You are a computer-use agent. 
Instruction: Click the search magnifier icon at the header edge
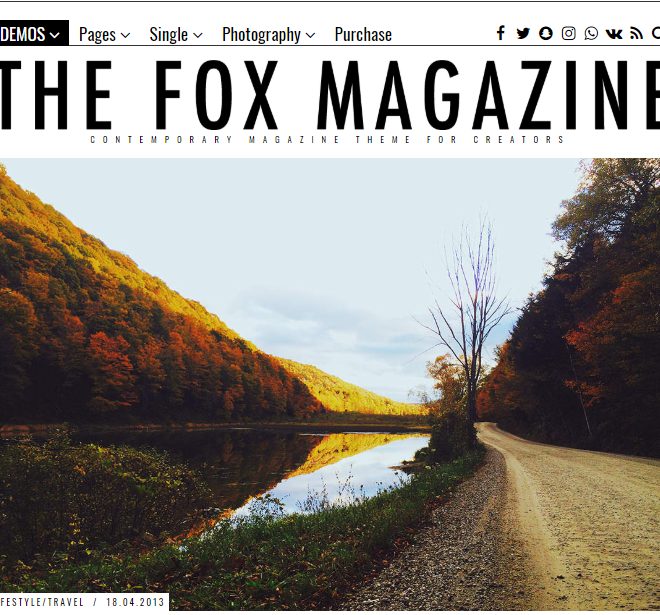click(x=656, y=33)
